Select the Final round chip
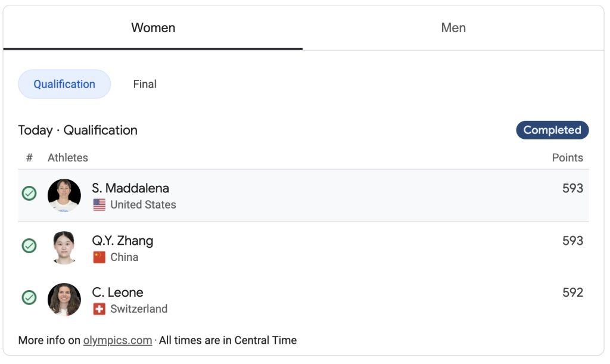This screenshot has height=364, width=610. point(145,84)
